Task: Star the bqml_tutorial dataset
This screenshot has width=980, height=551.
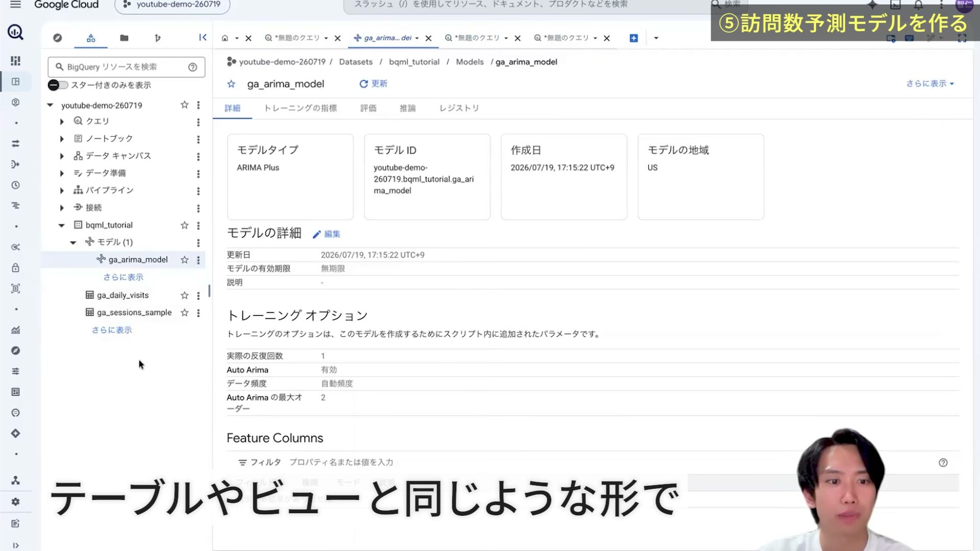Action: point(184,225)
